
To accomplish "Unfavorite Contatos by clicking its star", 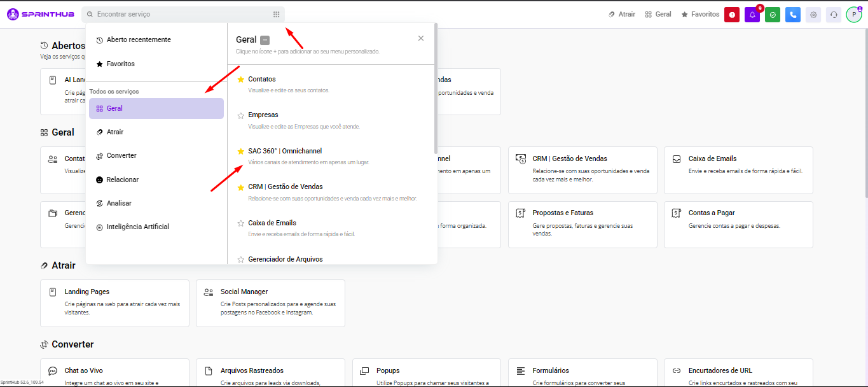I will [240, 80].
